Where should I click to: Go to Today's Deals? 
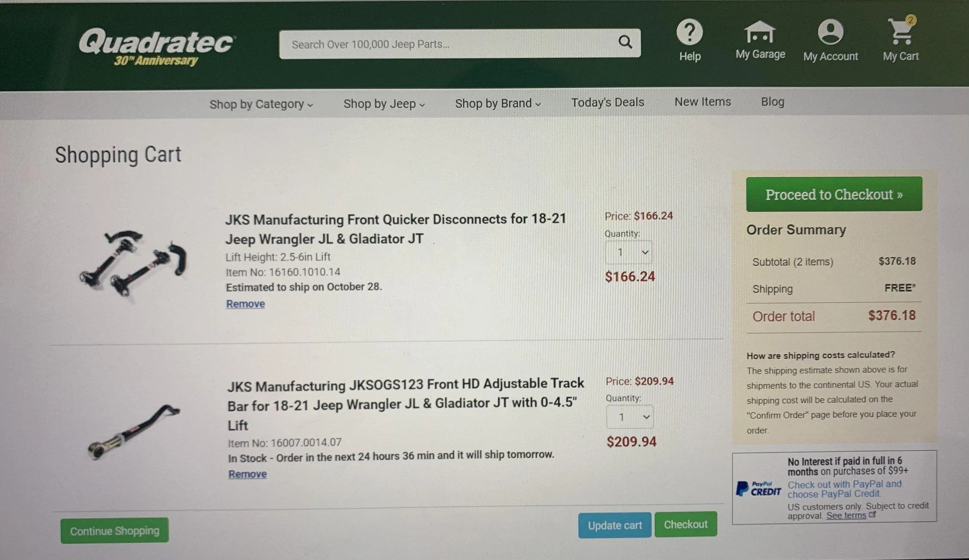(607, 102)
